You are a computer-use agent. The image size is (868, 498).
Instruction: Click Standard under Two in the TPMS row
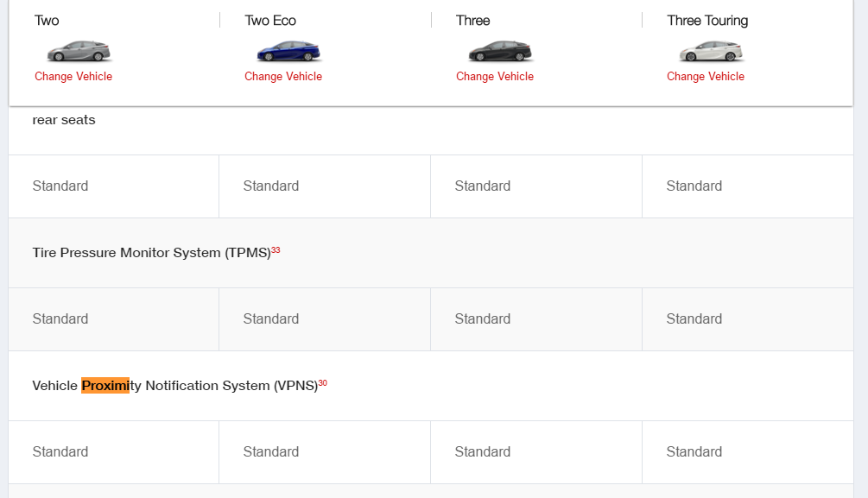point(60,318)
